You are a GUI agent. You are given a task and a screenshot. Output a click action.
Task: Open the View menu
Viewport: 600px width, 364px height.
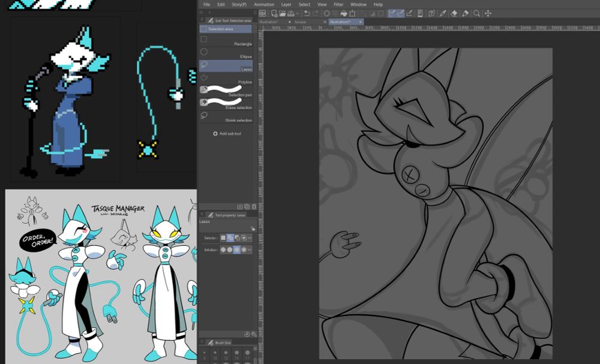click(322, 5)
